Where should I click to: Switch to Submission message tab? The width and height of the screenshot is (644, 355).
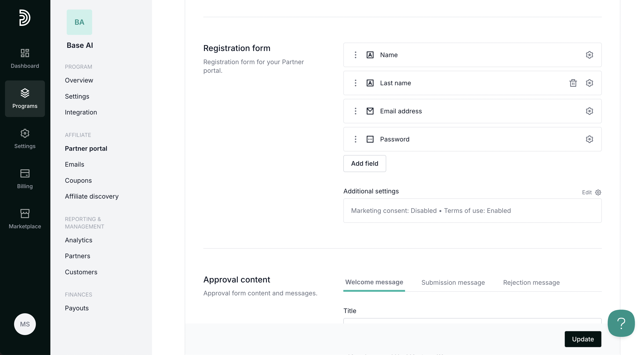[453, 282]
